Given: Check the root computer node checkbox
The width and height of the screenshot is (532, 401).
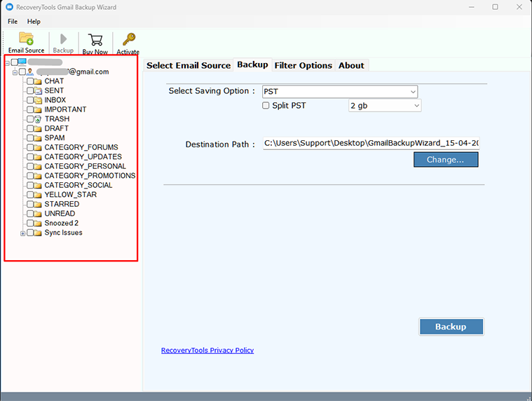Looking at the screenshot, I should (14, 62).
